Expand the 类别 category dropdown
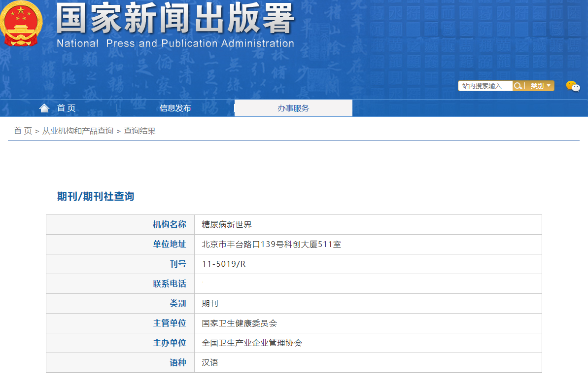 (540, 86)
